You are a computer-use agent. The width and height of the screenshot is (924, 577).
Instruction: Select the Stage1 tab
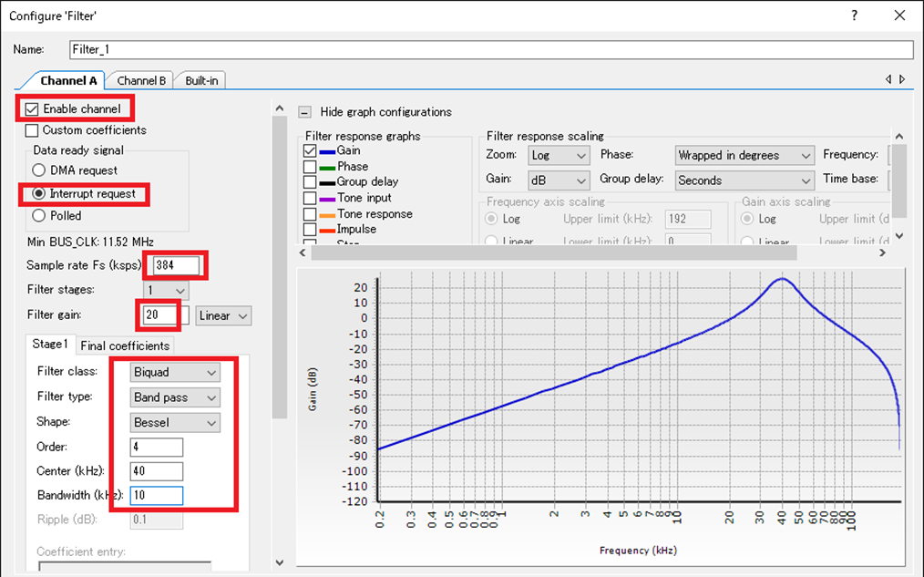coord(50,345)
